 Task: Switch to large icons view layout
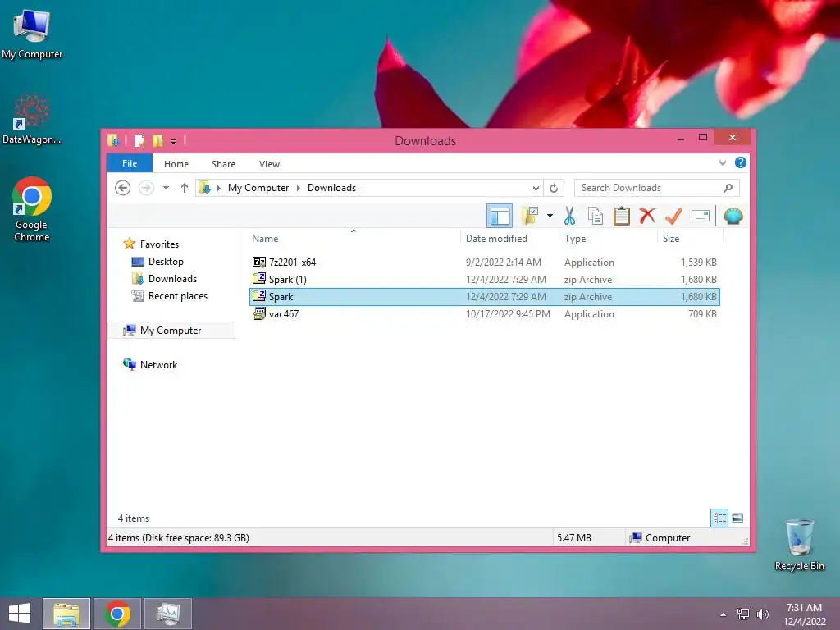tap(737, 518)
